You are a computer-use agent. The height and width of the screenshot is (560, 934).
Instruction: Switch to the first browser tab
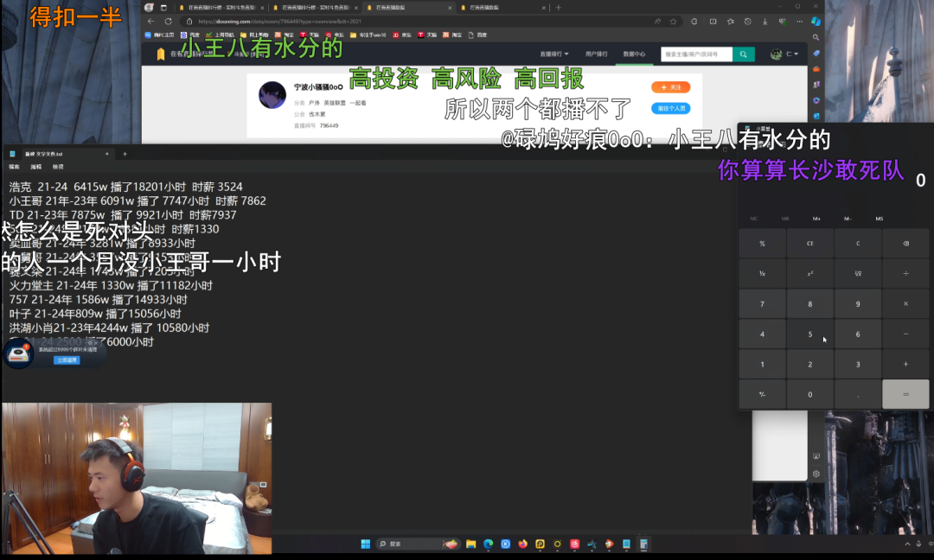click(x=221, y=8)
